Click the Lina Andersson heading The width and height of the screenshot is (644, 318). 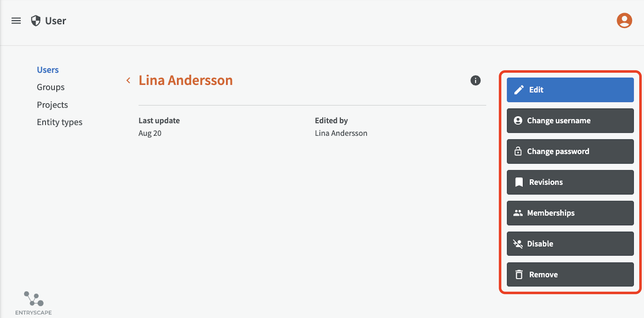click(186, 81)
